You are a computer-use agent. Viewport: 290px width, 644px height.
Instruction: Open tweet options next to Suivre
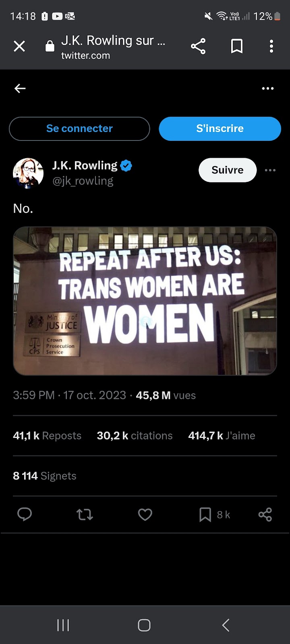(x=270, y=170)
